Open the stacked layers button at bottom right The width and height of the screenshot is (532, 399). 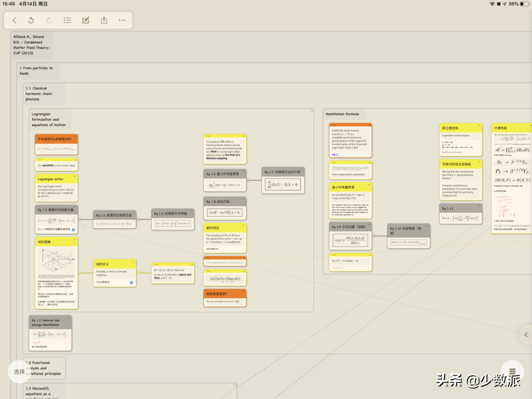513,371
